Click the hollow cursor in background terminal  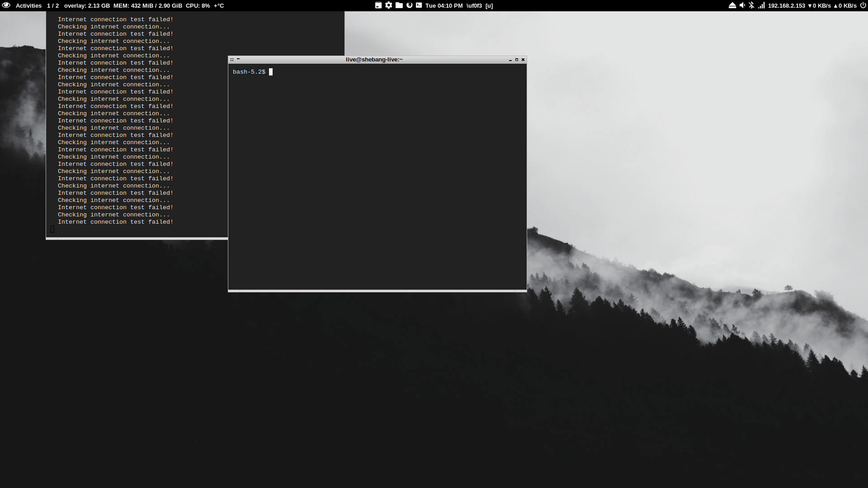pyautogui.click(x=52, y=229)
